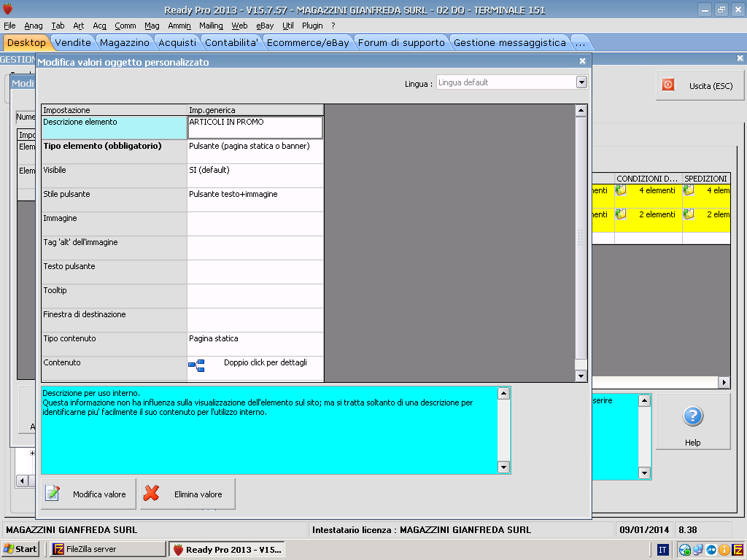The image size is (747, 560).
Task: Click the Modifica valore button
Action: [x=88, y=494]
